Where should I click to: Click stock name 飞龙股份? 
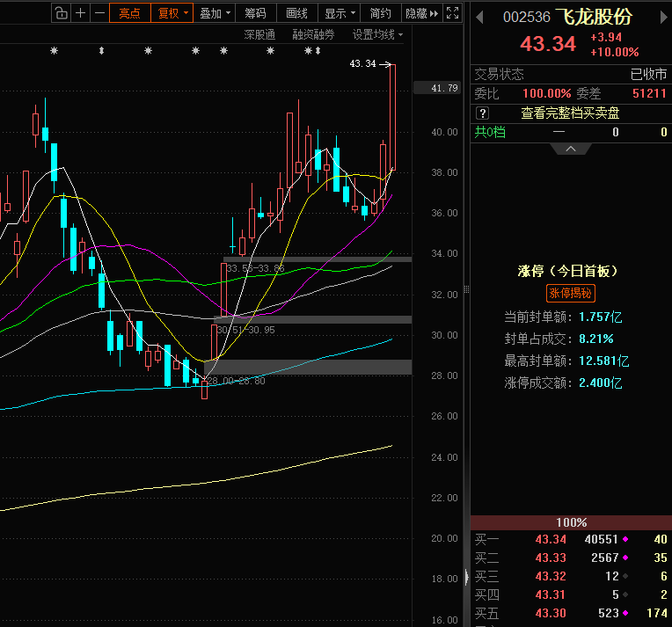click(x=595, y=17)
